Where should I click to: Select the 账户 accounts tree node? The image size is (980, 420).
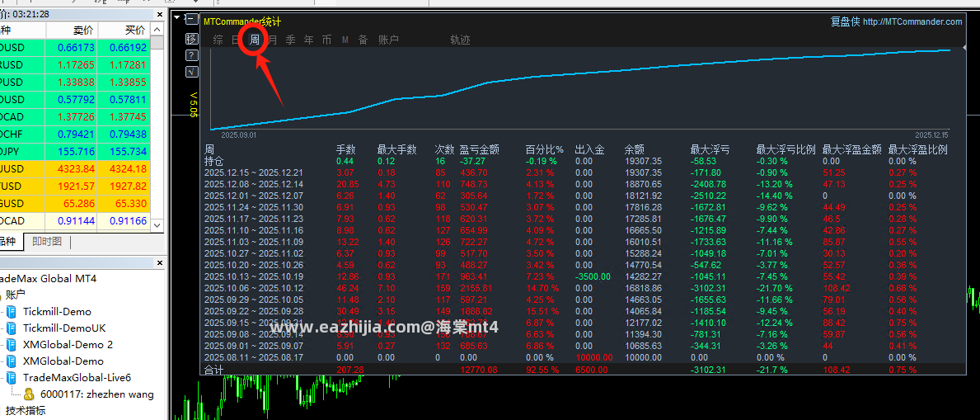click(15, 295)
